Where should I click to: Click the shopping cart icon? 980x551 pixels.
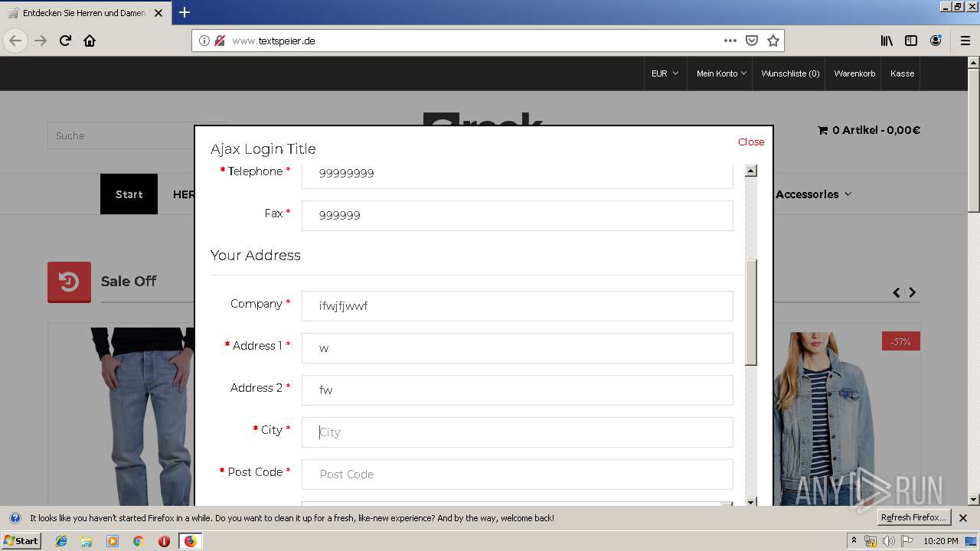(x=823, y=130)
